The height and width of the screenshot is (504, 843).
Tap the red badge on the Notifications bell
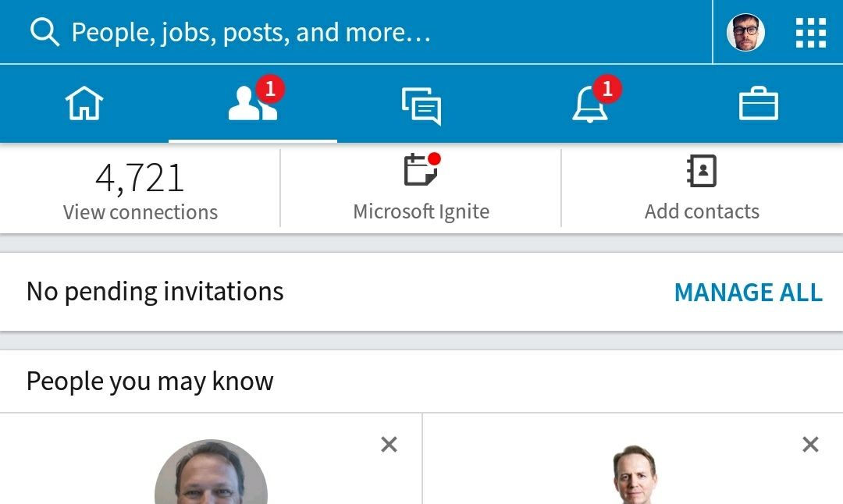pyautogui.click(x=607, y=89)
